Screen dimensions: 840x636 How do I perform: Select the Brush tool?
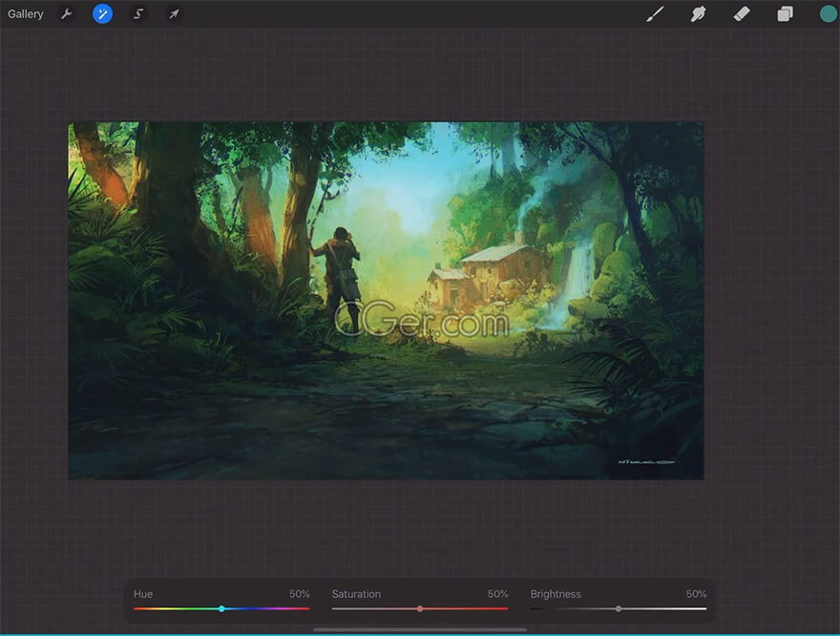pos(655,14)
